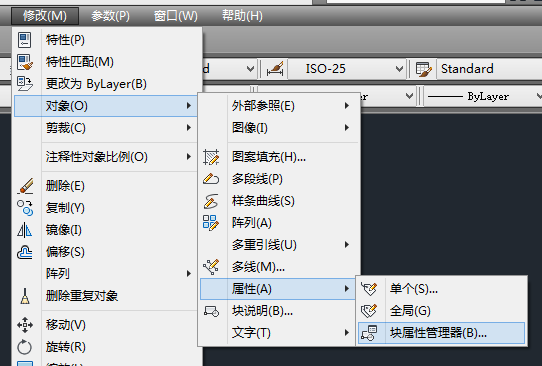Click the dimension style brush icon

[275, 69]
